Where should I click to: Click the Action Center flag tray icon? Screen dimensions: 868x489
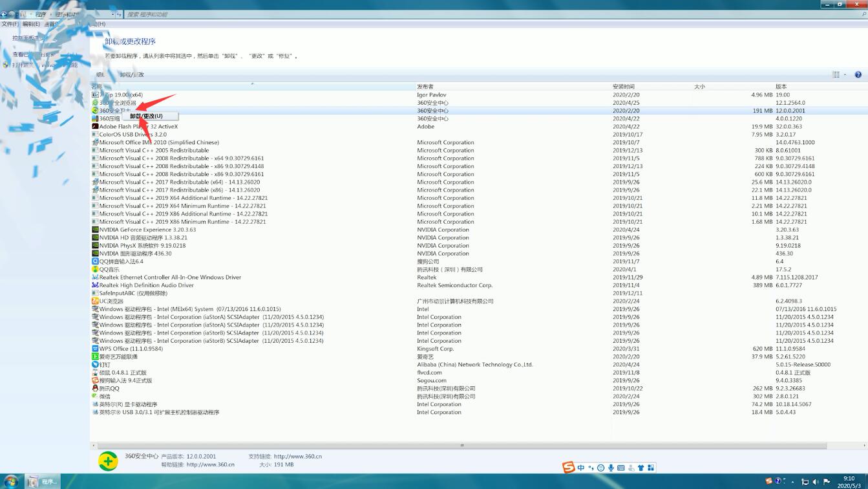click(827, 482)
